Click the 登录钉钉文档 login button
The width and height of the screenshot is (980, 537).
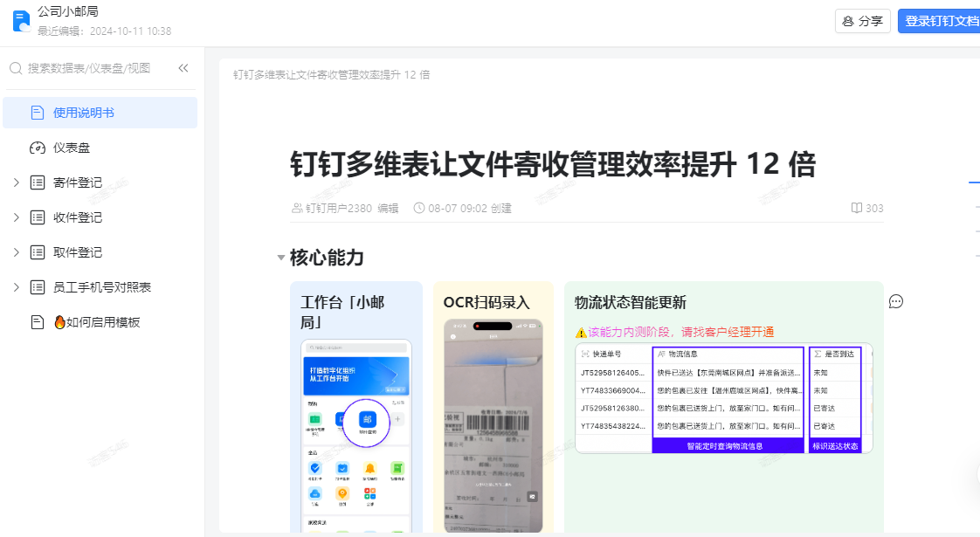tap(939, 21)
